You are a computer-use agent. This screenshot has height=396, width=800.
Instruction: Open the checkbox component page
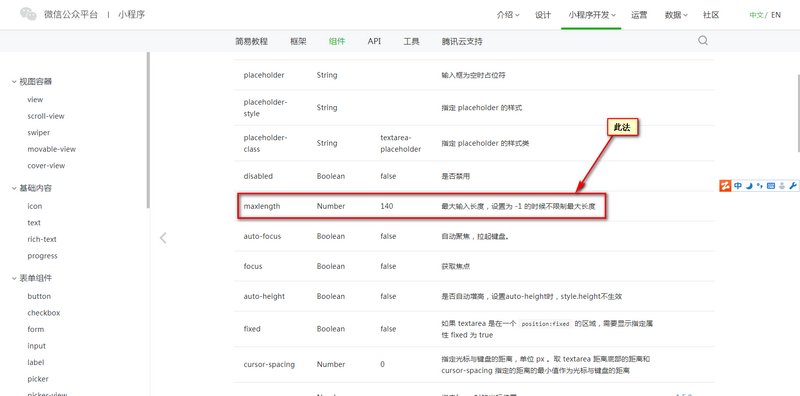point(44,313)
